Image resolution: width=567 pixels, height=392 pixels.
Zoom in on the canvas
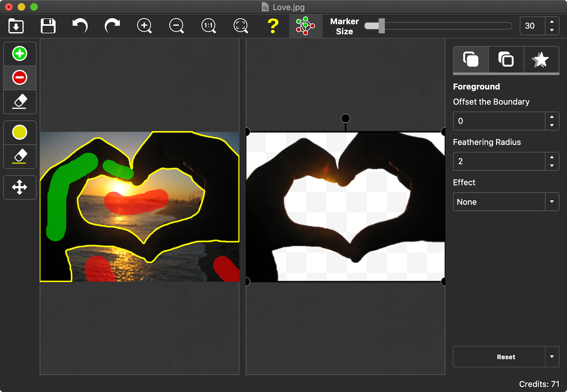[x=144, y=26]
